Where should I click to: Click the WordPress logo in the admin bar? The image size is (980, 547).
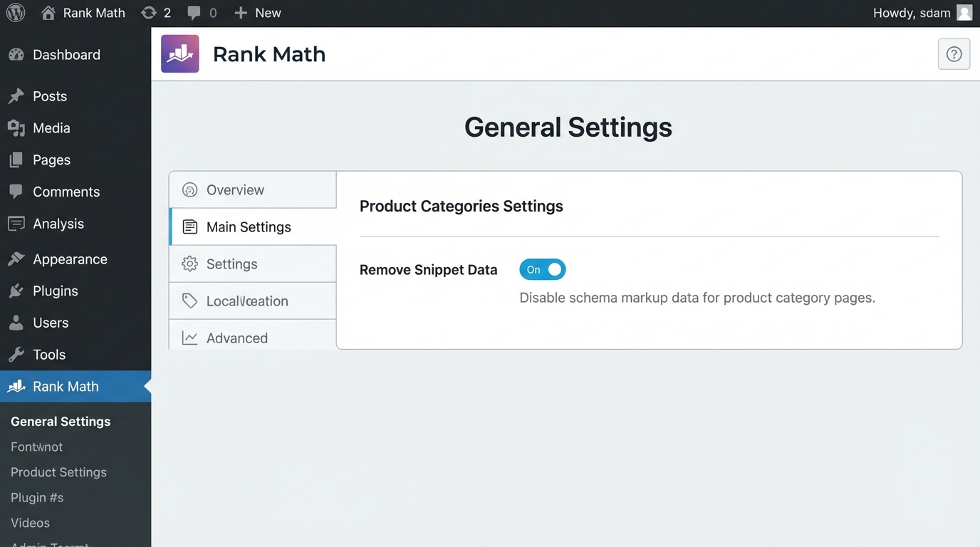(x=15, y=12)
